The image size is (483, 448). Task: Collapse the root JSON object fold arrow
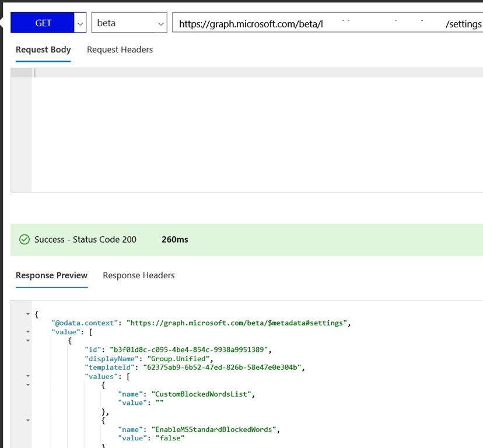click(27, 314)
